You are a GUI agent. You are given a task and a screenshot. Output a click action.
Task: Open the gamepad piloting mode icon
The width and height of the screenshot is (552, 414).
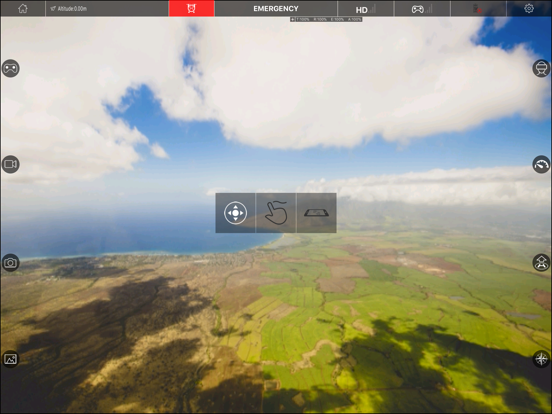point(11,68)
